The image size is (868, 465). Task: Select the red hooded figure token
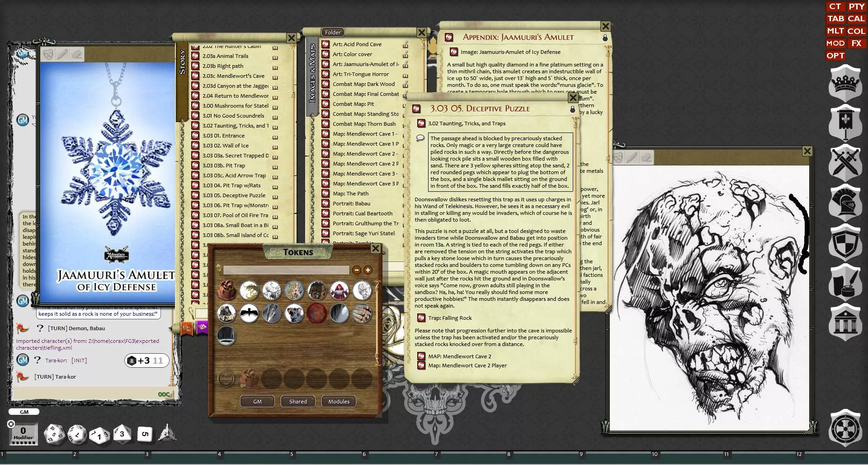[339, 290]
